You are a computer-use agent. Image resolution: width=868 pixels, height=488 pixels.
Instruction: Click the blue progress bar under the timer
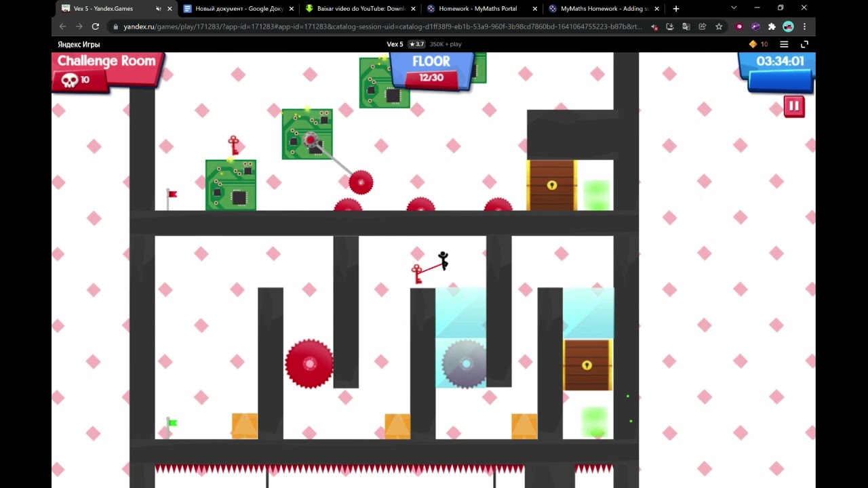click(781, 81)
